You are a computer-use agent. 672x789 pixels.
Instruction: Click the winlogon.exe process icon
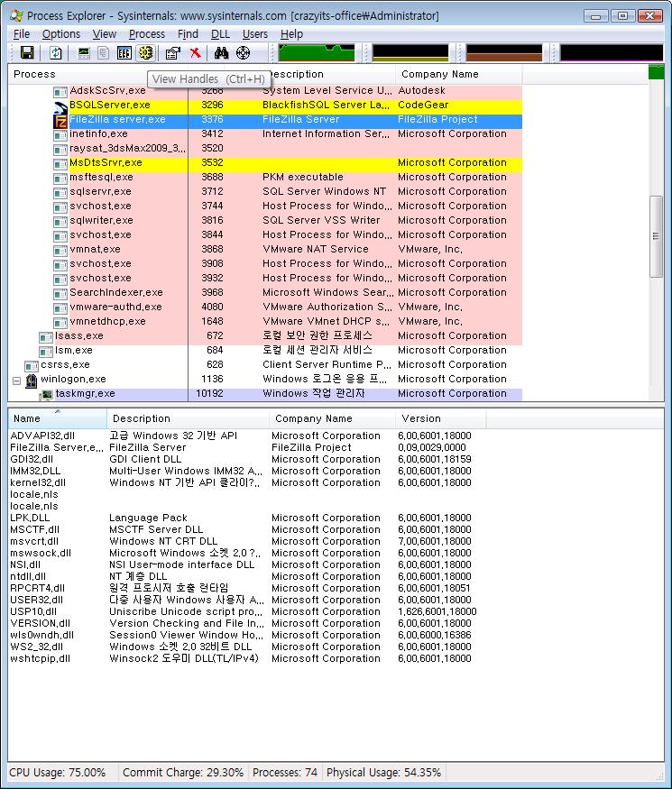[x=32, y=381]
